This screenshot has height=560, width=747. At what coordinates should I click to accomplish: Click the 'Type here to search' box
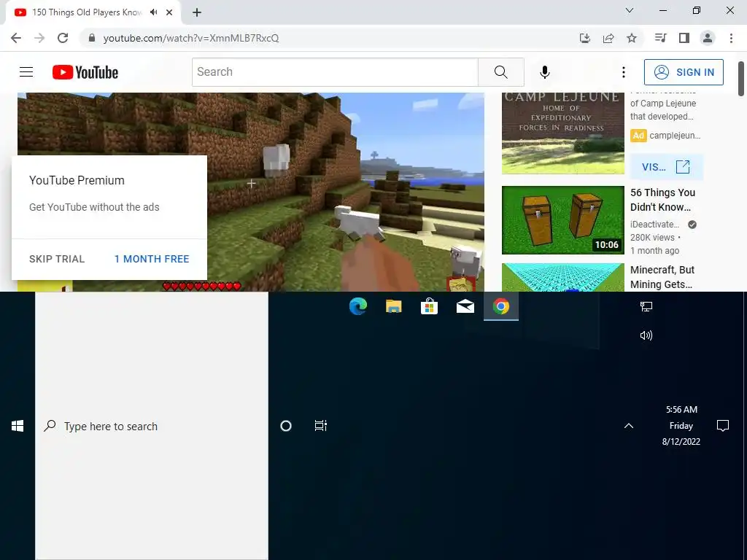pos(152,426)
